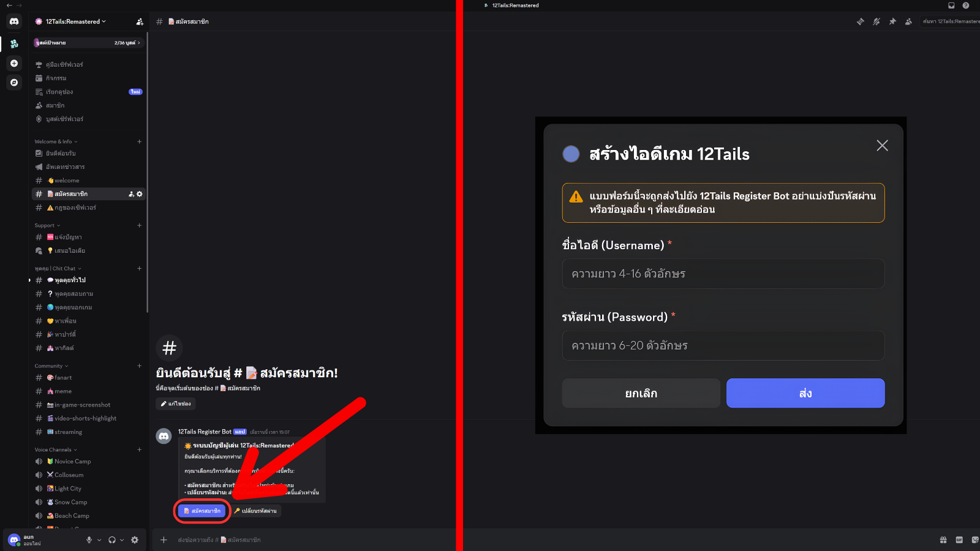Image resolution: width=980 pixels, height=551 pixels.
Task: Create channel with plus next to Welcome & Info
Action: (140, 141)
